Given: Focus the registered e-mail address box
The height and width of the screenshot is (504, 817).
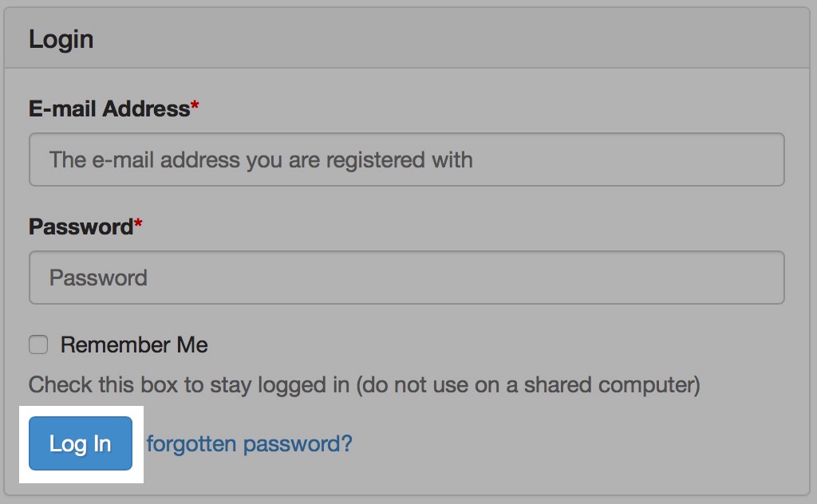Looking at the screenshot, I should [x=406, y=159].
